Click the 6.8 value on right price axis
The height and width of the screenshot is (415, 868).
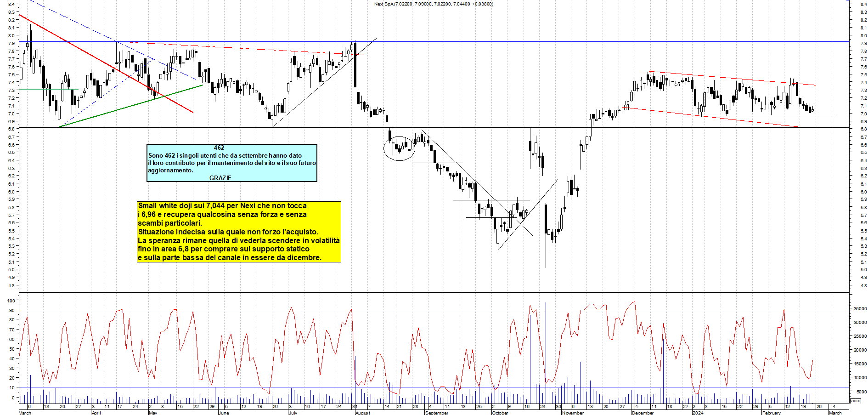click(x=864, y=129)
